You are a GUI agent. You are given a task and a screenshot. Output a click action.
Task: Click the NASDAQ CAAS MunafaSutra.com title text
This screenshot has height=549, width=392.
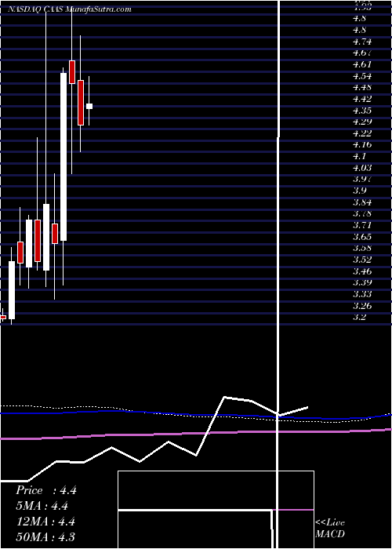click(70, 9)
